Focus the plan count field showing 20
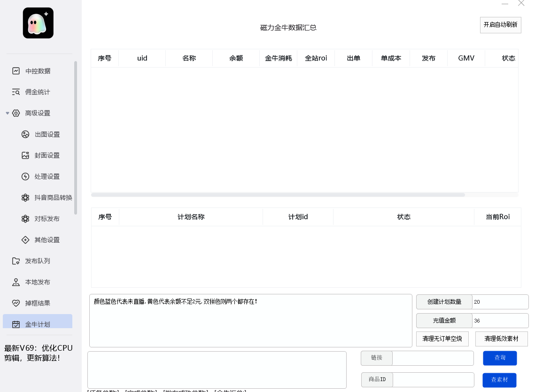535x392 pixels. tap(500, 302)
